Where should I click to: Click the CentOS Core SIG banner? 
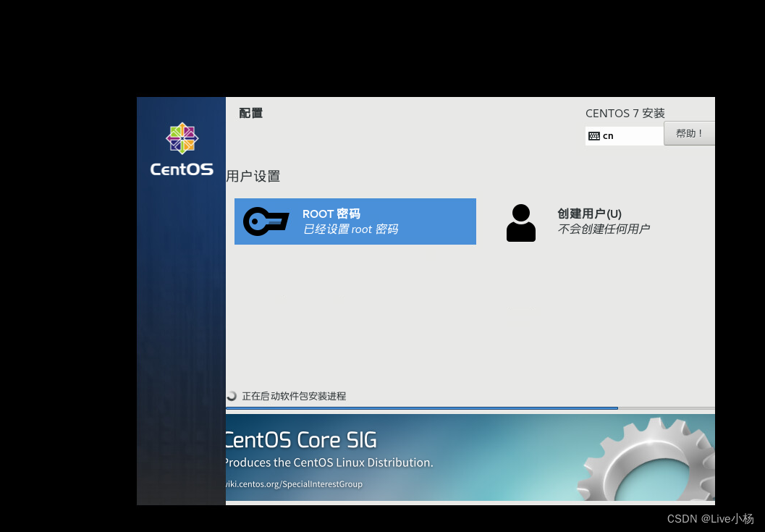click(470, 457)
